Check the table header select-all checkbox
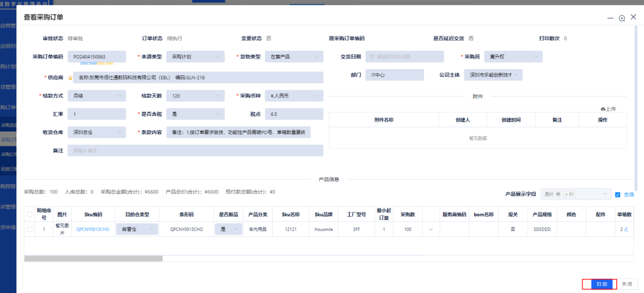The width and height of the screenshot is (644, 293). [29, 214]
